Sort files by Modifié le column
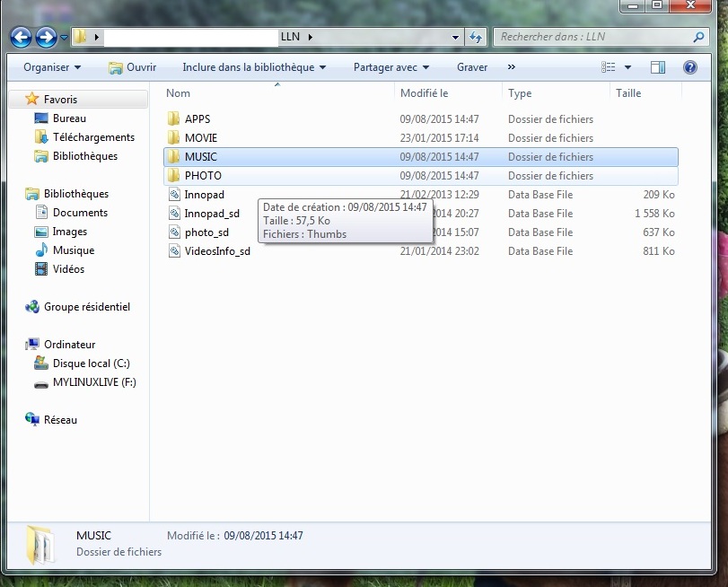The width and height of the screenshot is (728, 587). tap(425, 93)
